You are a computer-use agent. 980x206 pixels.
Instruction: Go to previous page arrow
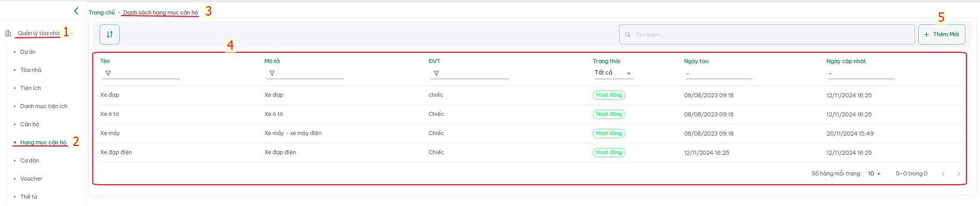[943, 173]
